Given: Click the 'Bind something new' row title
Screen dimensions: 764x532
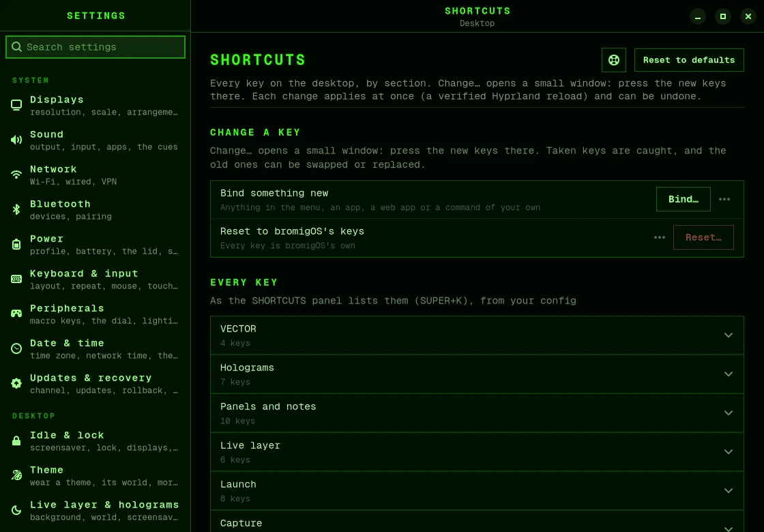Looking at the screenshot, I should 274,193.
